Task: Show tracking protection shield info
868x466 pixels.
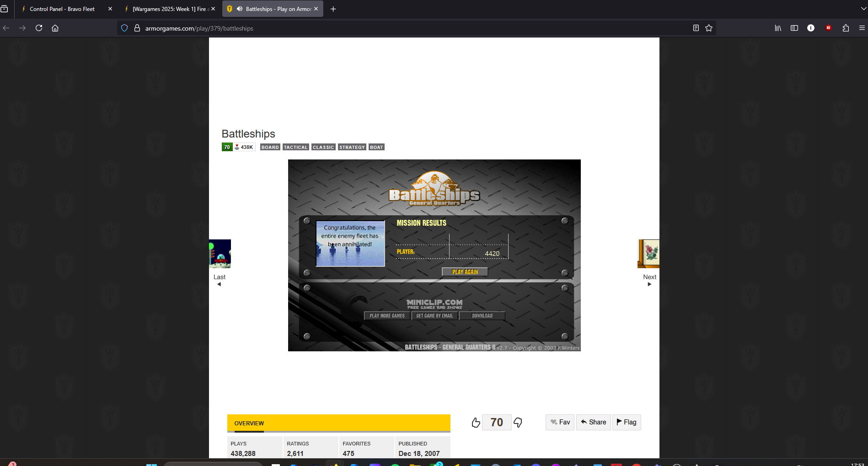Action: [124, 28]
